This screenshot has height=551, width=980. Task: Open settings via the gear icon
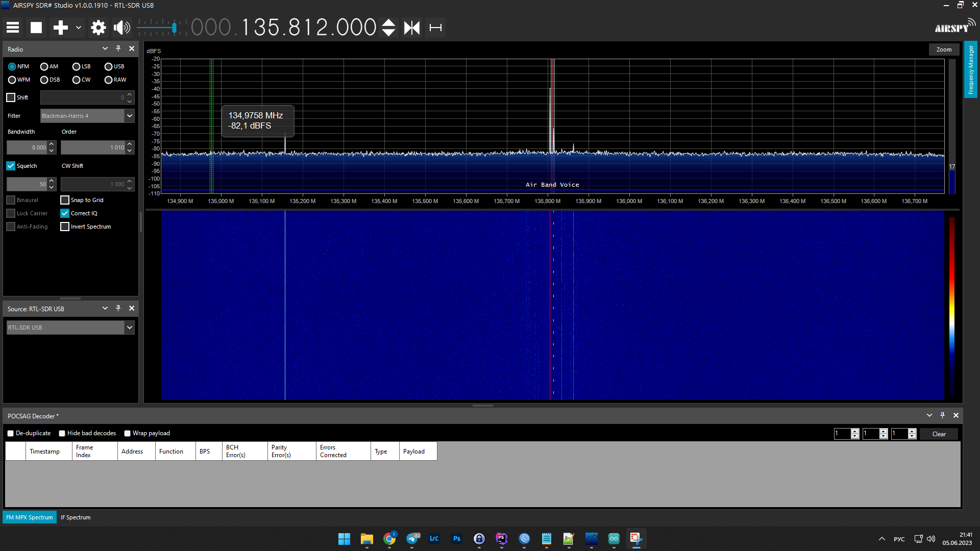coord(98,28)
